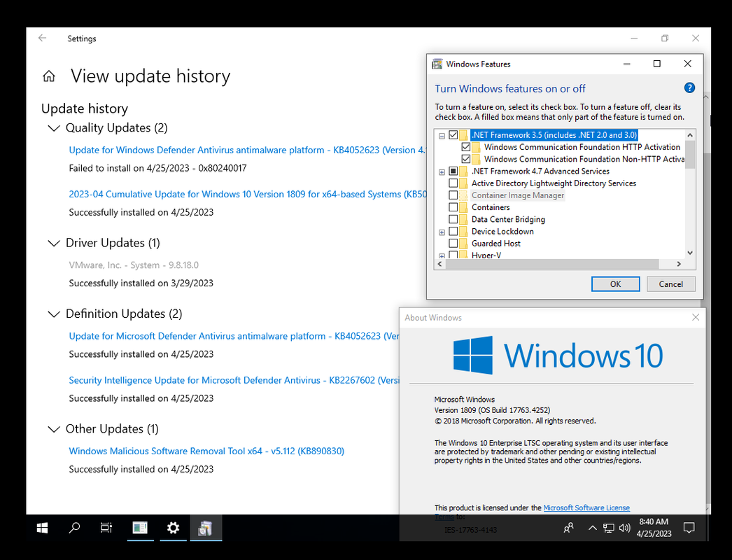
Task: Click the features list scroll-up arrow
Action: click(x=690, y=135)
